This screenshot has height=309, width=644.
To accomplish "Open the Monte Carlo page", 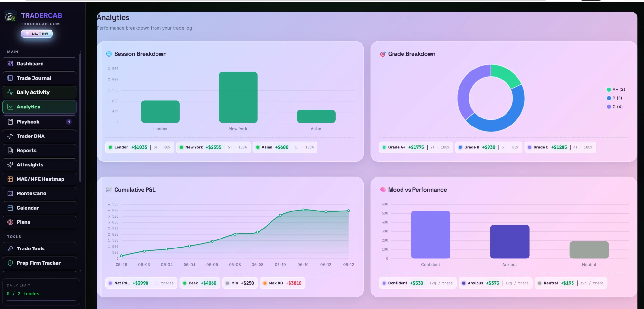I will point(39,193).
